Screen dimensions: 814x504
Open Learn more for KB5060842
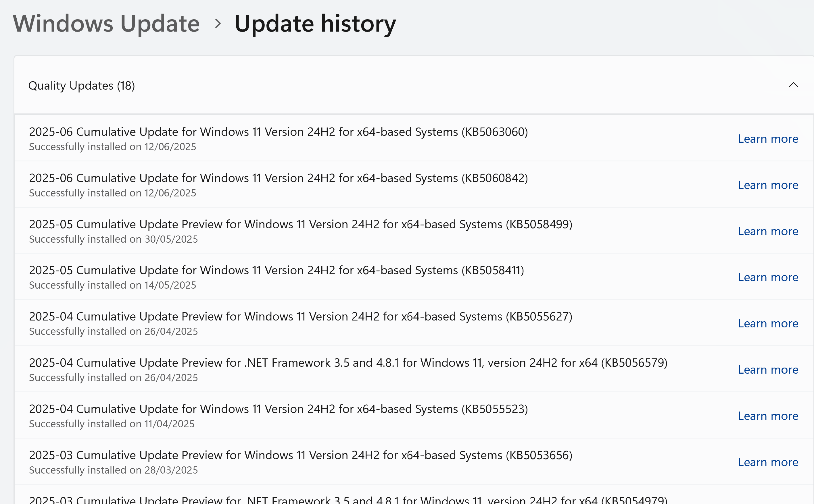pyautogui.click(x=768, y=185)
